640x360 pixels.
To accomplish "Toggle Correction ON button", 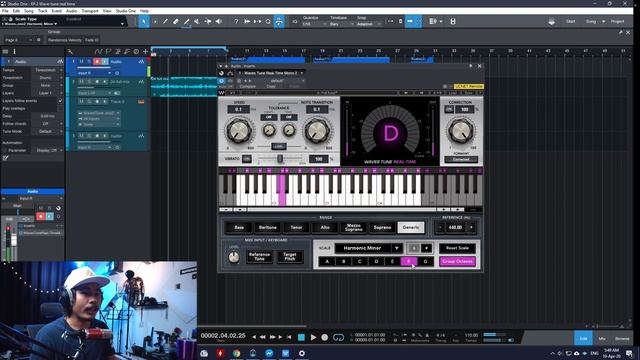I will click(x=449, y=109).
